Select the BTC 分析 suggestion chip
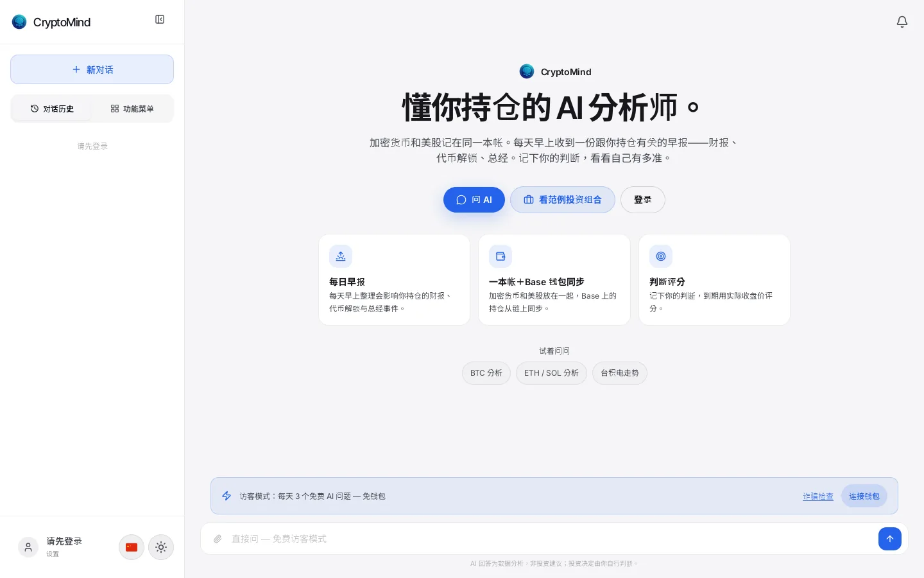924x578 pixels. (x=486, y=373)
